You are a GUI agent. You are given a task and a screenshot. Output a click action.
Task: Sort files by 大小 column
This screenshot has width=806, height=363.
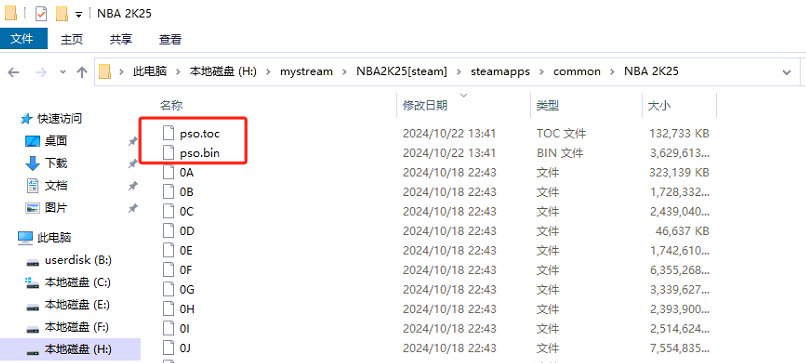pyautogui.click(x=659, y=106)
